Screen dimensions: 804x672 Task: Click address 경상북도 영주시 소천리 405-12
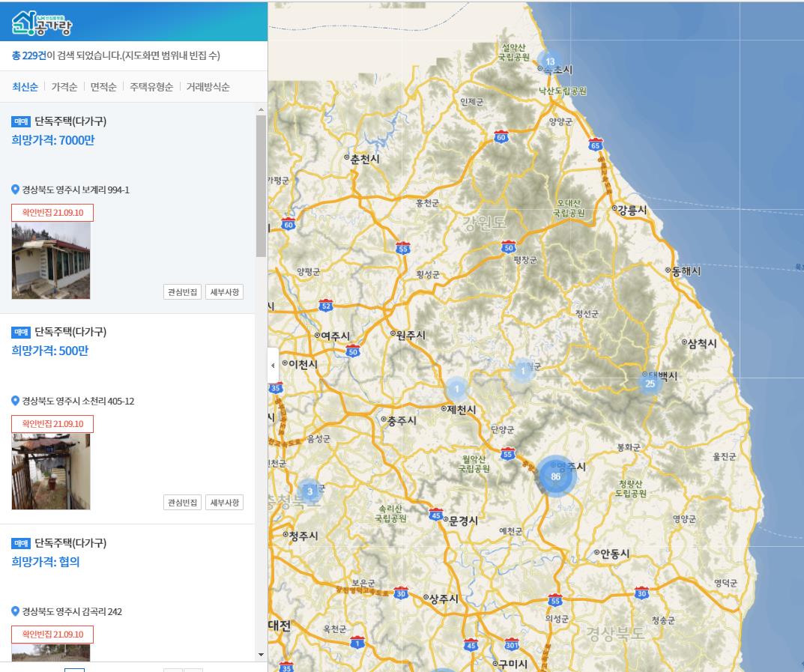(x=78, y=401)
